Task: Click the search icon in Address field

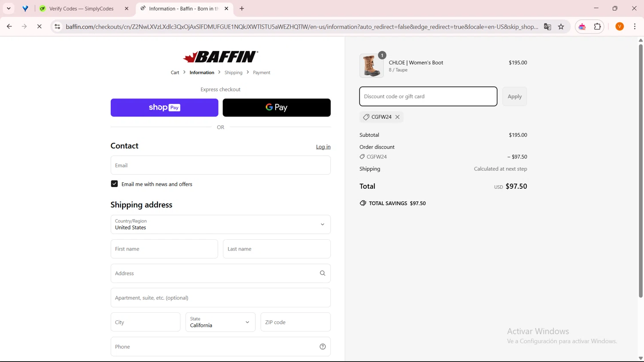Action: (322, 273)
